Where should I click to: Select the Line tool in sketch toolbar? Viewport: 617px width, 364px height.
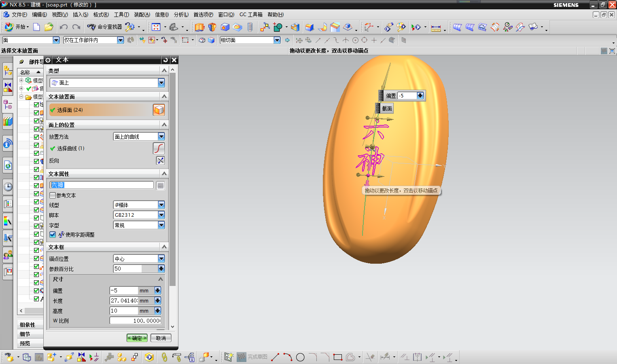click(275, 357)
